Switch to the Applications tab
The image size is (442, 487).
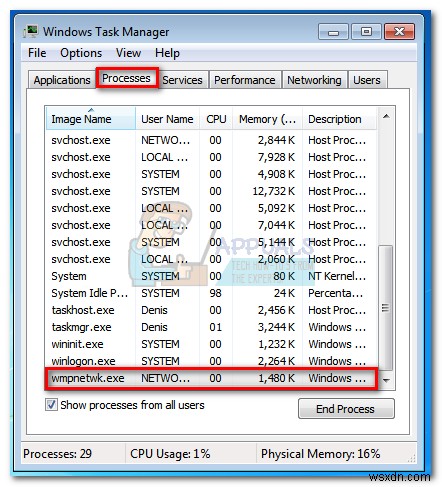[62, 80]
